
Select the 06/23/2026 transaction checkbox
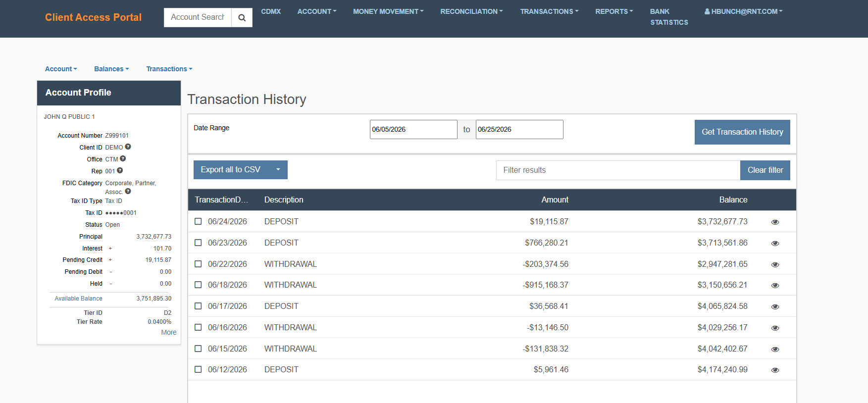(198, 243)
